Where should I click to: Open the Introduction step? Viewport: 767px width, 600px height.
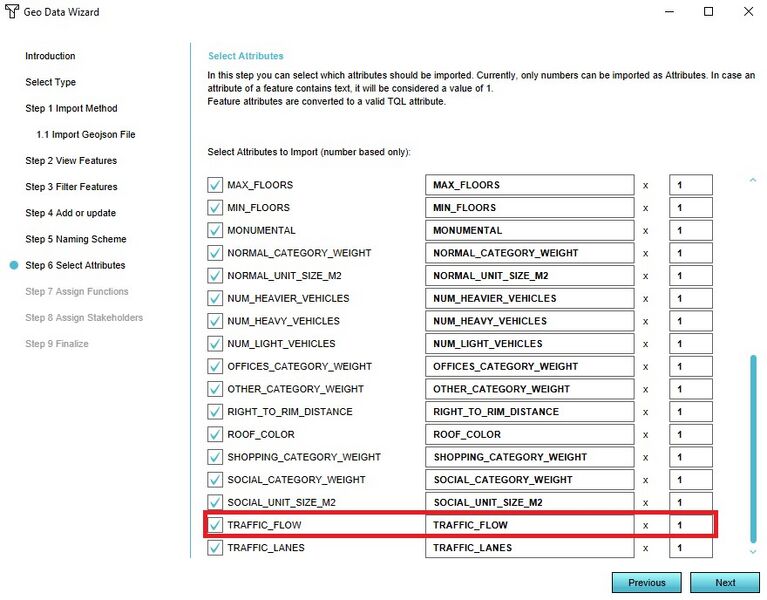(50, 56)
